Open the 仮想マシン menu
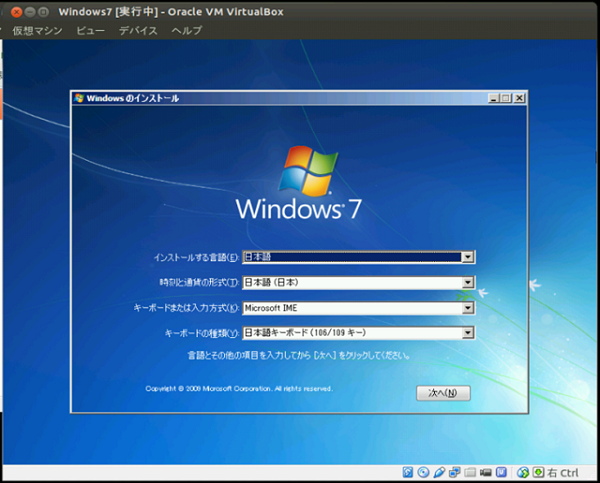Viewport: 600px width, 483px height. 37,30
